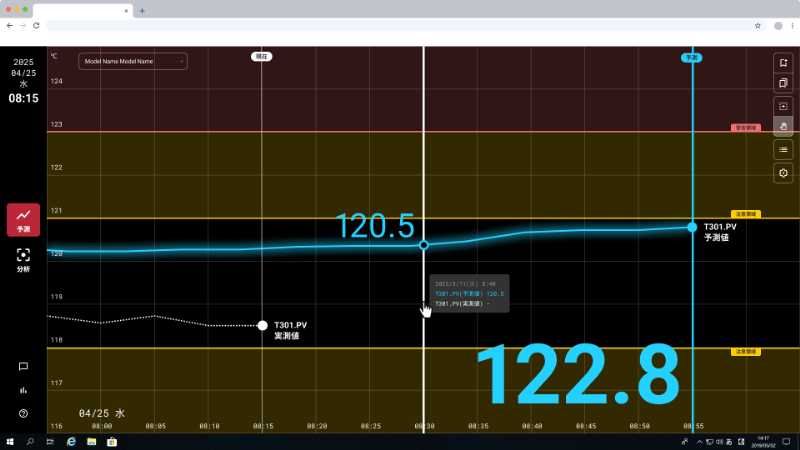
Task: Open the 分析 analysis view in sidebar
Action: [23, 259]
